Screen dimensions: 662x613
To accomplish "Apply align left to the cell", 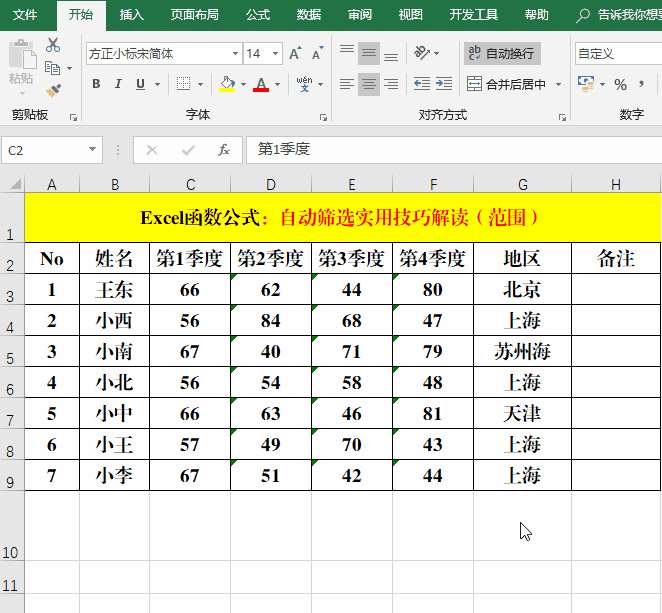I will 346,85.
